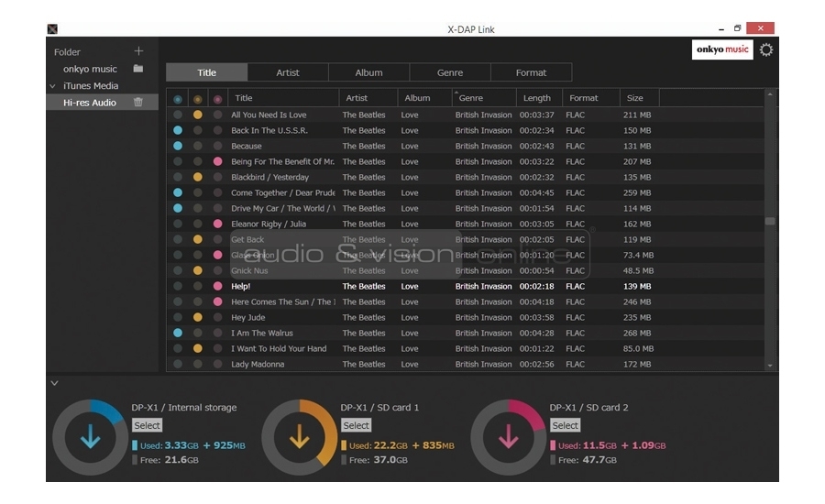Open the settings gear icon
825x504 pixels.
point(766,49)
